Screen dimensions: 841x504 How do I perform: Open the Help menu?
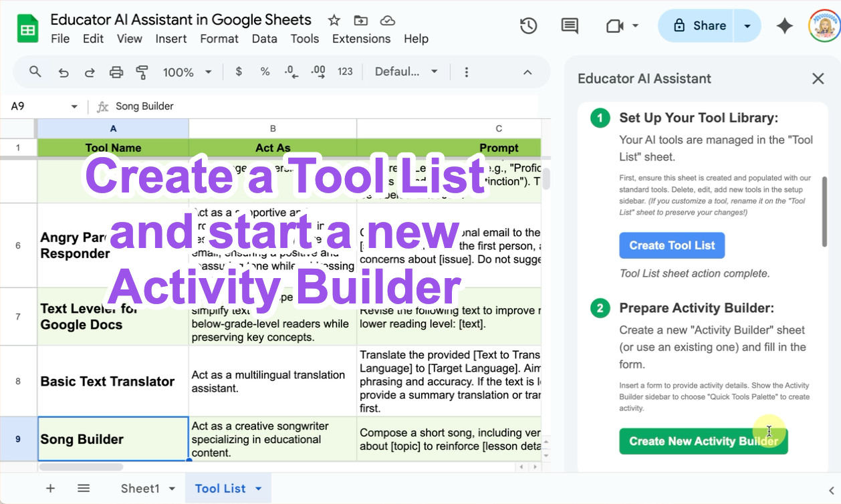416,39
